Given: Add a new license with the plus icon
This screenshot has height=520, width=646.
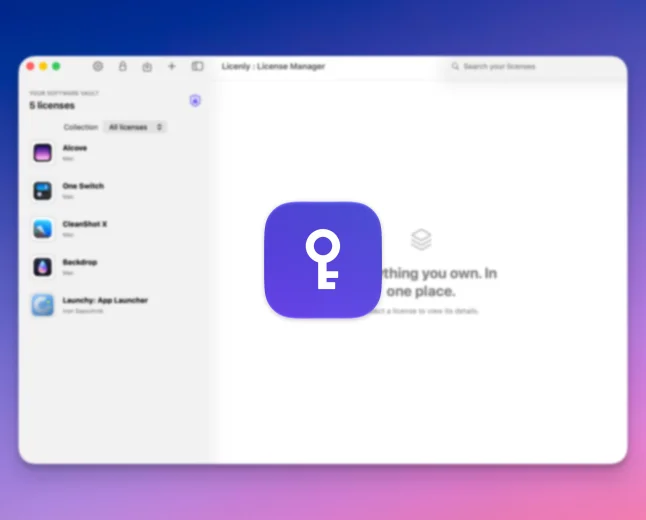Looking at the screenshot, I should pyautogui.click(x=172, y=66).
